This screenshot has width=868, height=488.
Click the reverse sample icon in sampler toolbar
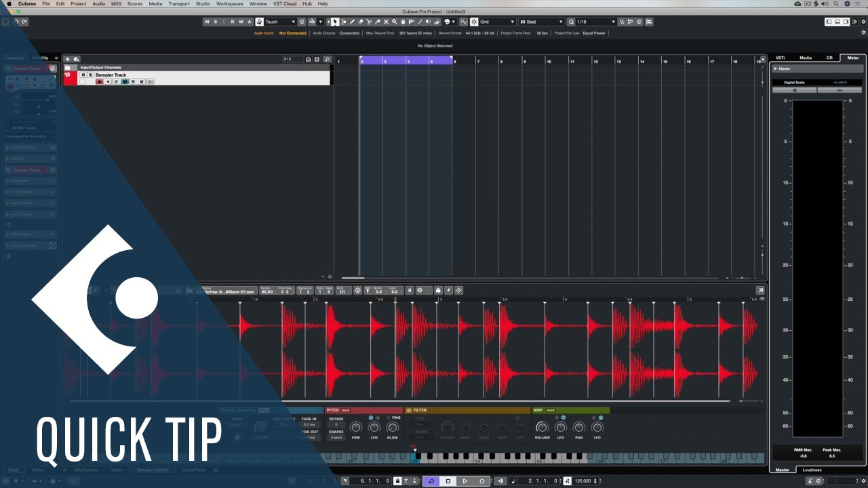click(x=410, y=290)
